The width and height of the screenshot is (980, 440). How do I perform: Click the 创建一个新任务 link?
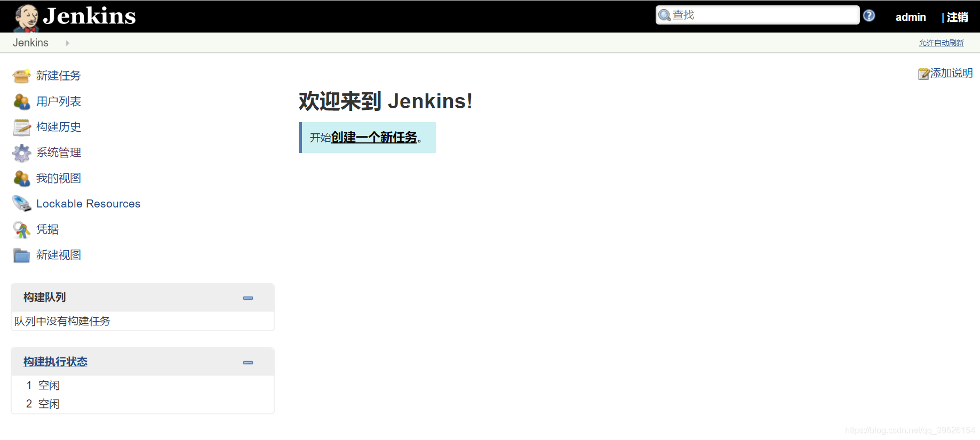point(374,138)
